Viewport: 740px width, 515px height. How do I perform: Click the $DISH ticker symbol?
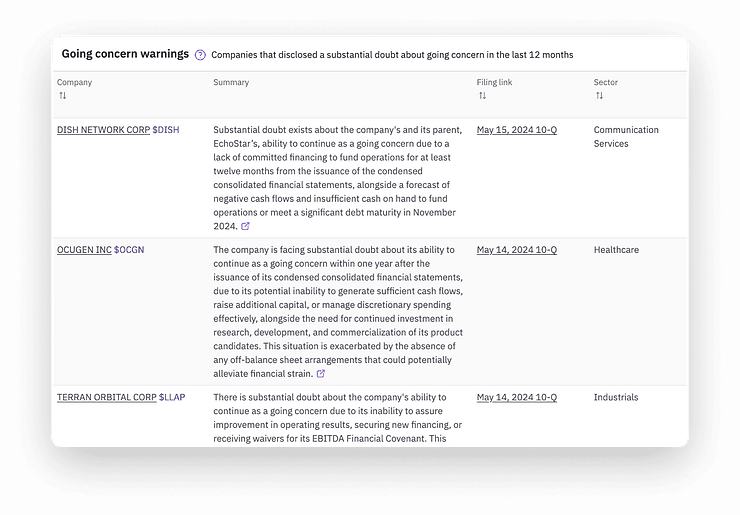pyautogui.click(x=166, y=130)
